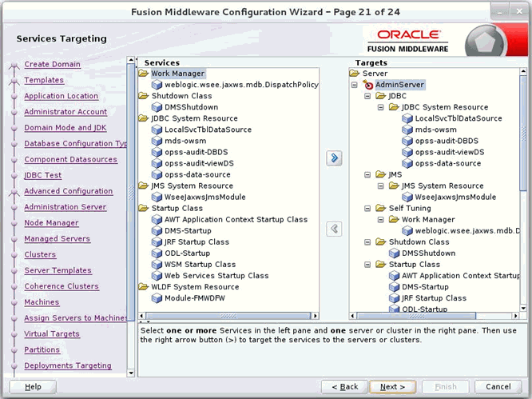Click the WseeJaxwsJmsModule cube icon in Services
This screenshot has width=532, height=399.
point(157,197)
